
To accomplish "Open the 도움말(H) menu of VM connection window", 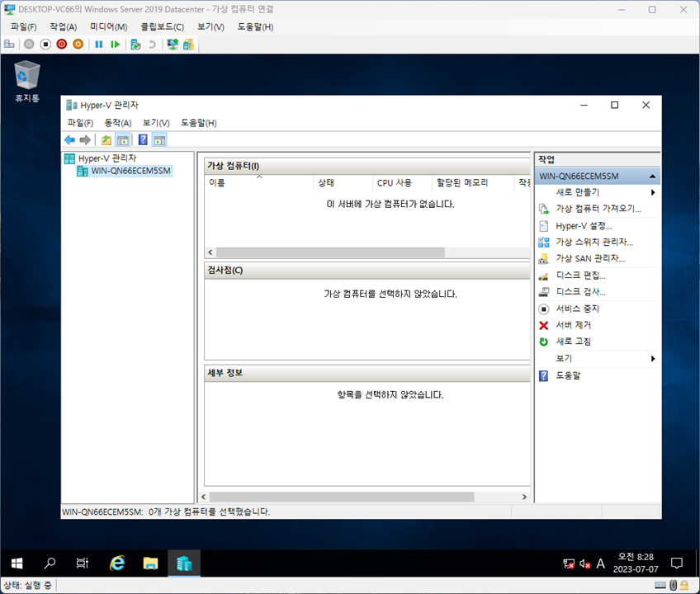I will click(x=255, y=26).
